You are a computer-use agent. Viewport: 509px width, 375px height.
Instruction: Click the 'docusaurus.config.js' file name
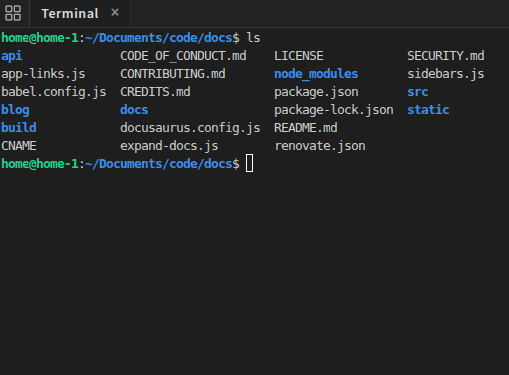coord(190,128)
